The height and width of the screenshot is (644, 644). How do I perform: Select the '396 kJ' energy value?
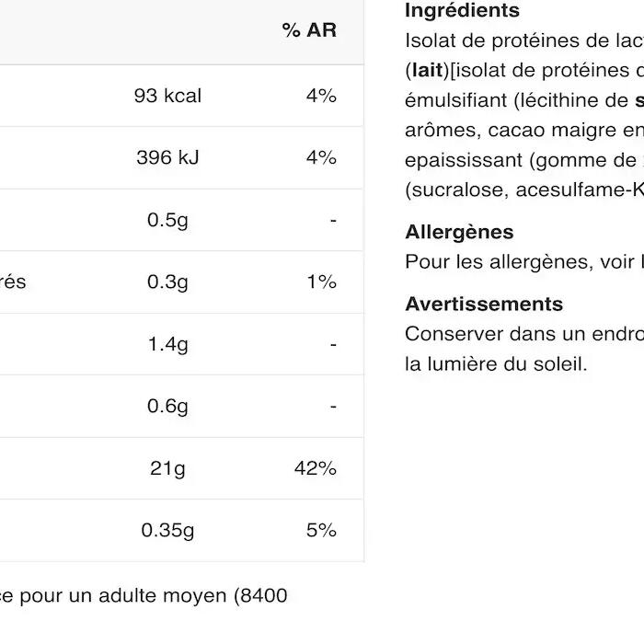point(167,157)
